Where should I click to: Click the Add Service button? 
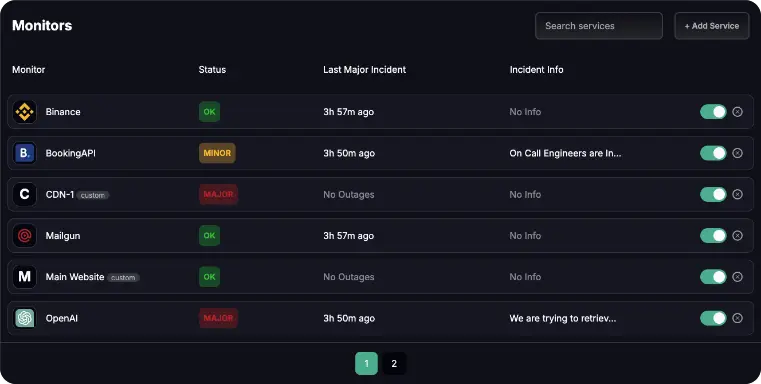tap(711, 26)
